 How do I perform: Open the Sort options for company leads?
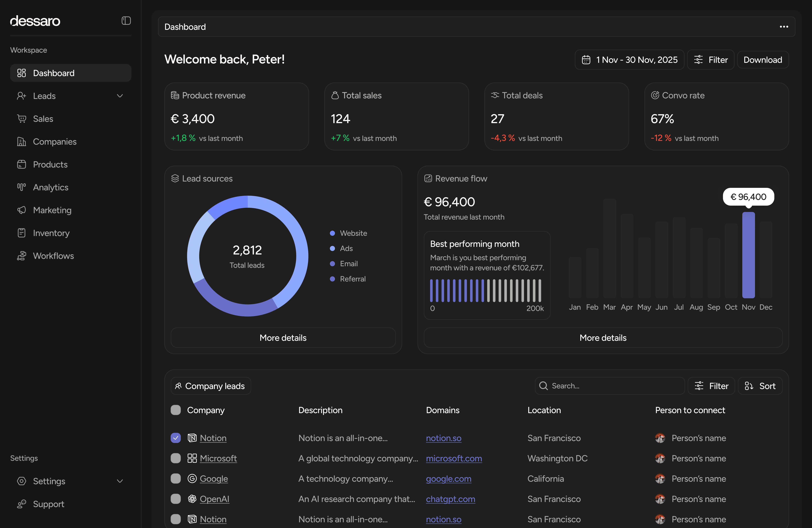(x=760, y=386)
